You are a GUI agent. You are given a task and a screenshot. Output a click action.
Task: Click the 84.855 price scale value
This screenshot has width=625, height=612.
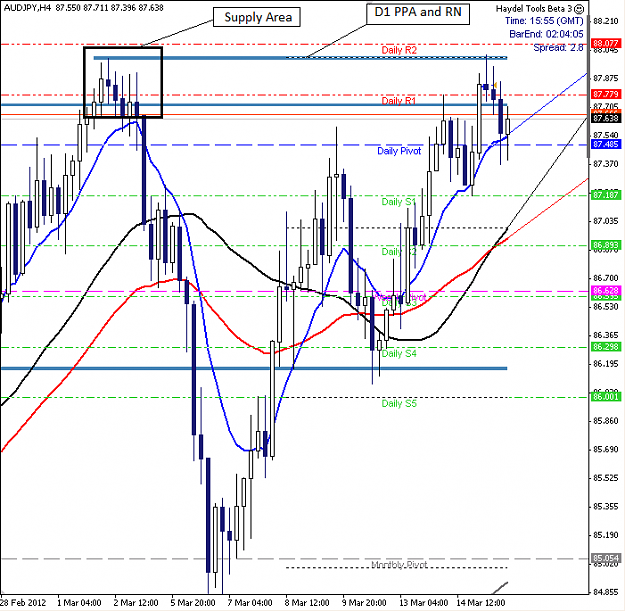tap(606, 592)
